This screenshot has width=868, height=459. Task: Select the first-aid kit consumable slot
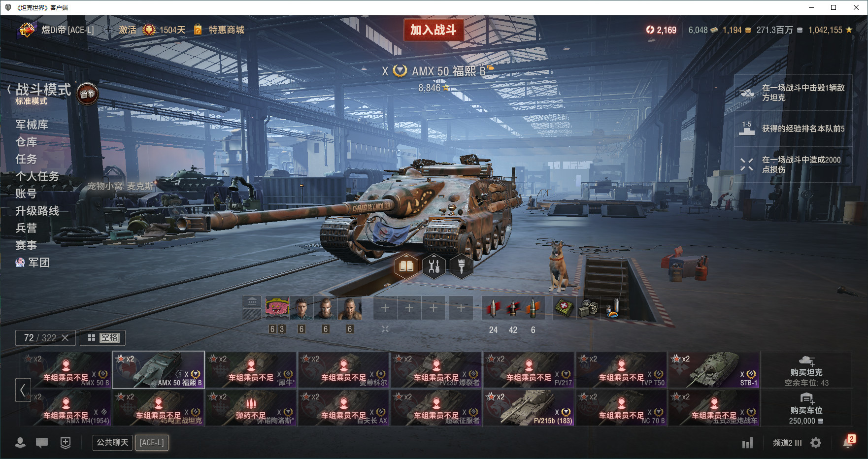point(565,308)
